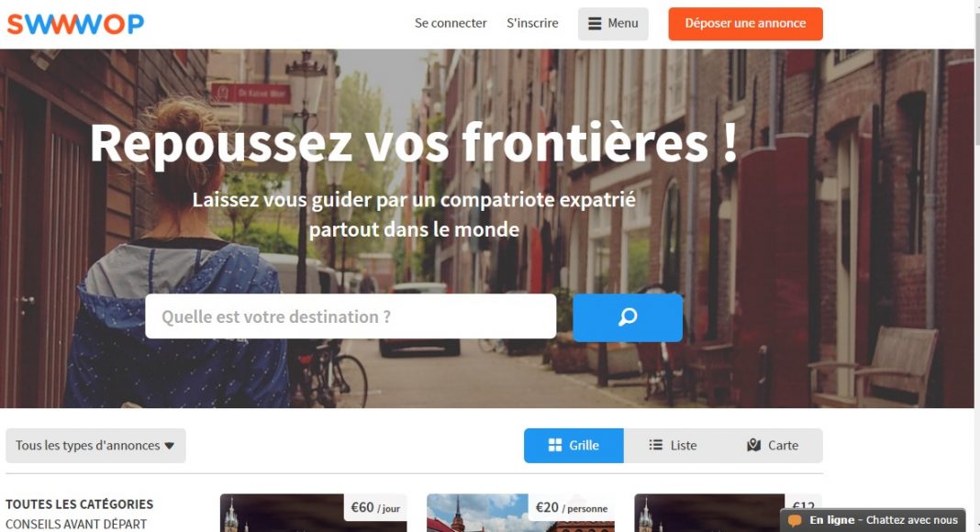Click the chat bubble icon En ligne
The width and height of the screenshot is (980, 532).
click(795, 520)
